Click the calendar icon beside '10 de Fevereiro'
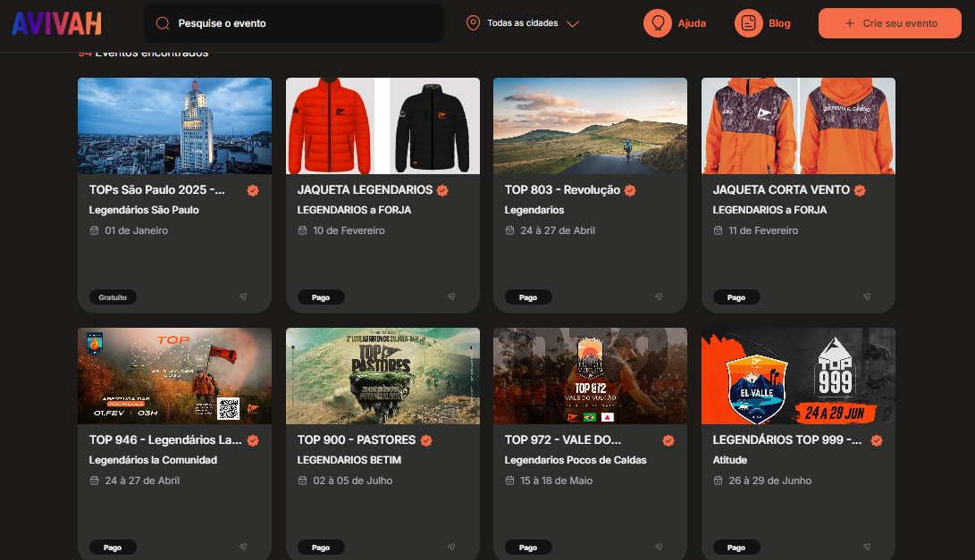975x560 pixels. (303, 230)
